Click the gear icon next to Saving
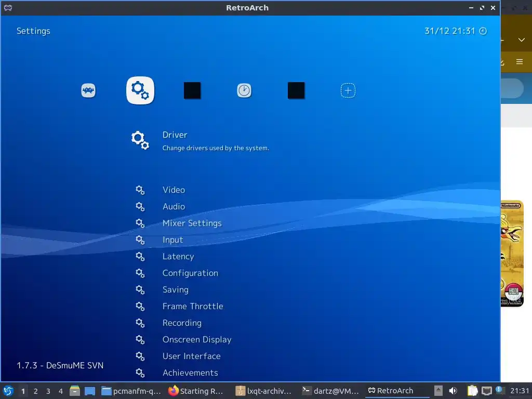This screenshot has height=399, width=532. point(140,290)
